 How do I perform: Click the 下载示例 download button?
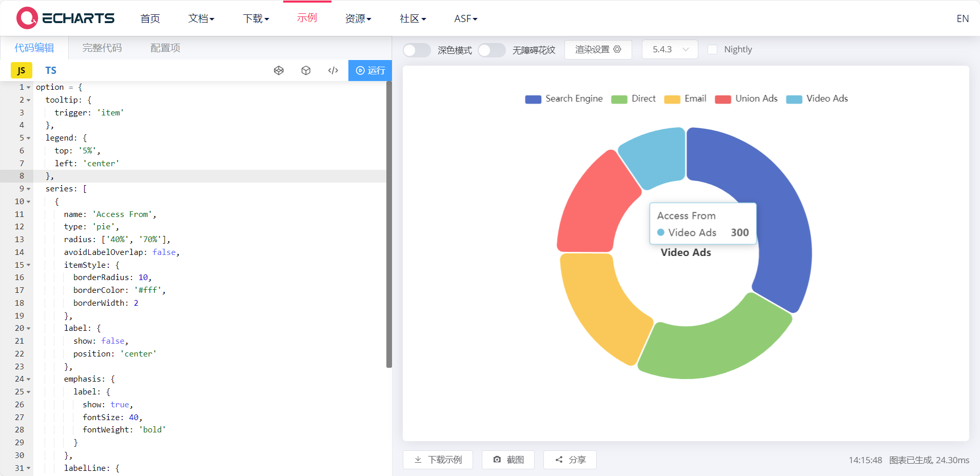tap(438, 460)
